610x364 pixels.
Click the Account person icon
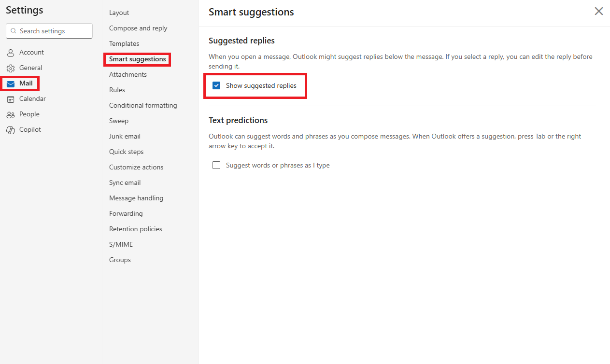[11, 53]
